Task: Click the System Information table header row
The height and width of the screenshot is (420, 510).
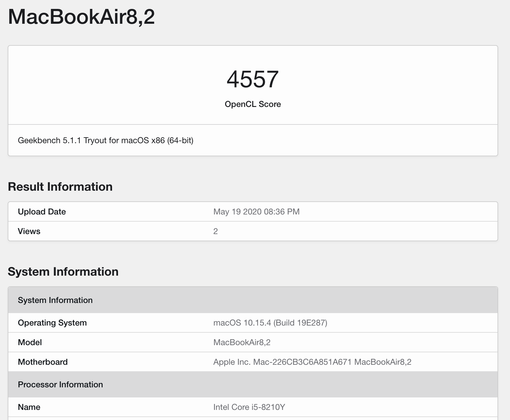Action: pyautogui.click(x=253, y=300)
